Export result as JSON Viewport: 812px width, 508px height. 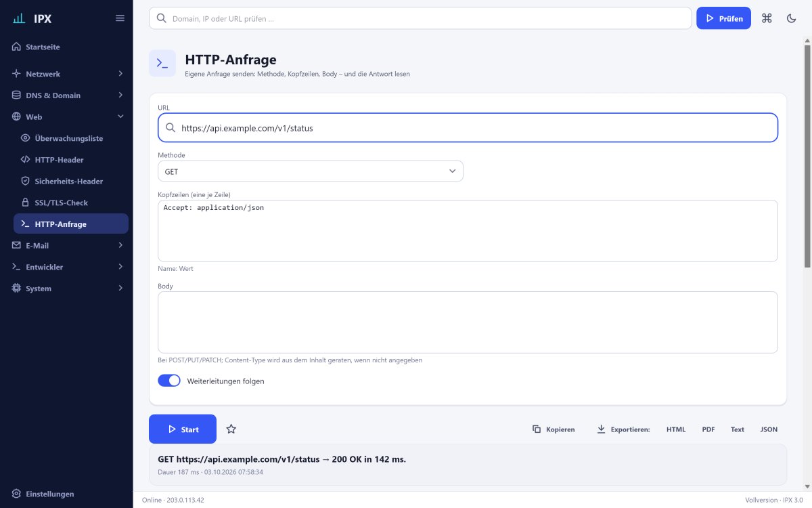coord(769,429)
